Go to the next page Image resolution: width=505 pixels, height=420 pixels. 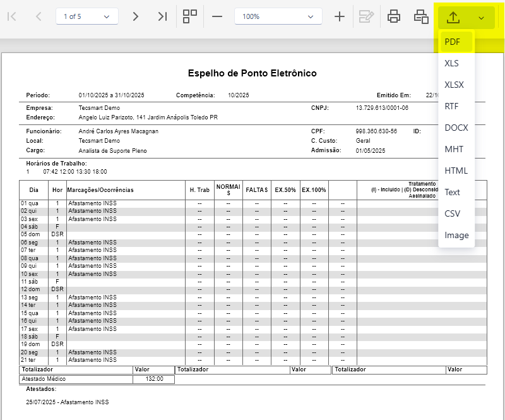tap(136, 16)
